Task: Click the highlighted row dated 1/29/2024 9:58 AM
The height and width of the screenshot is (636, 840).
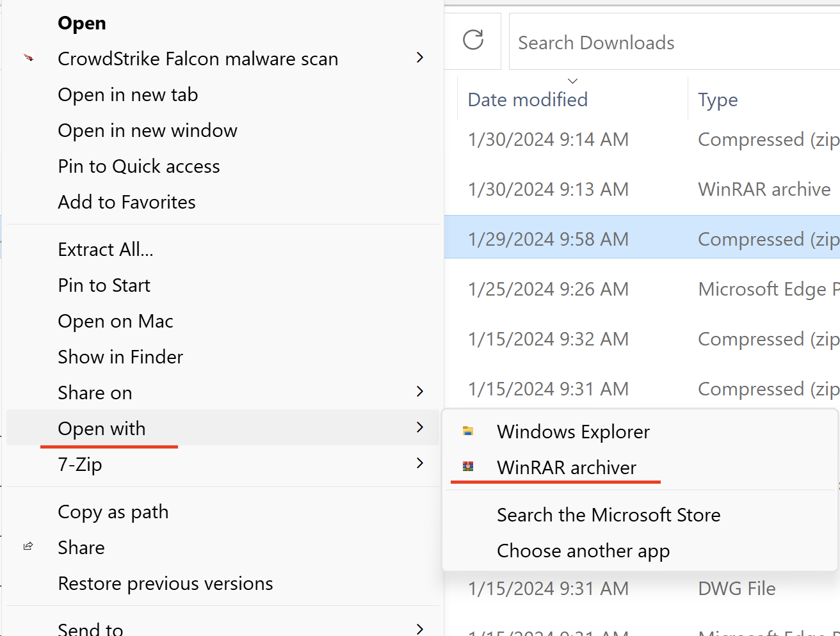Action: 642,237
